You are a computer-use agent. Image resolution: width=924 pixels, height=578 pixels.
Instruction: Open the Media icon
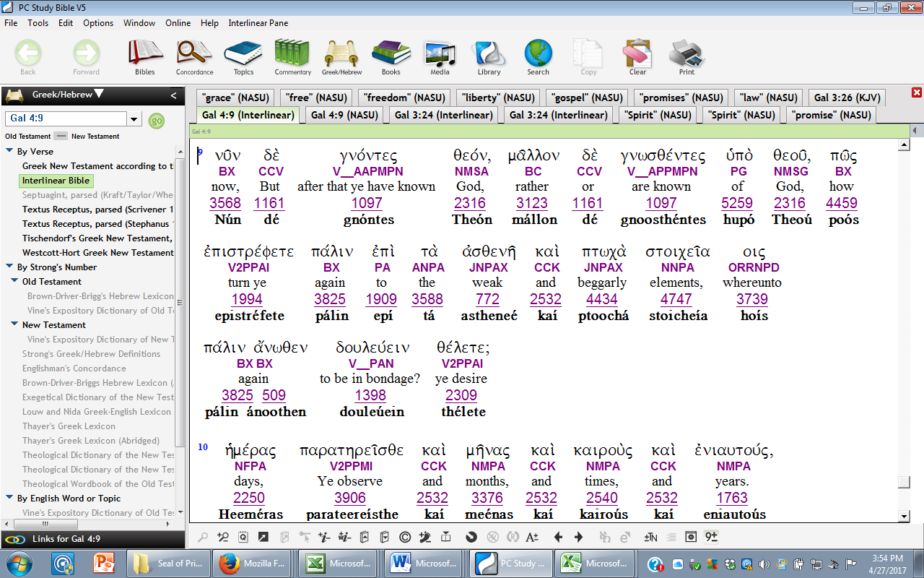point(440,56)
